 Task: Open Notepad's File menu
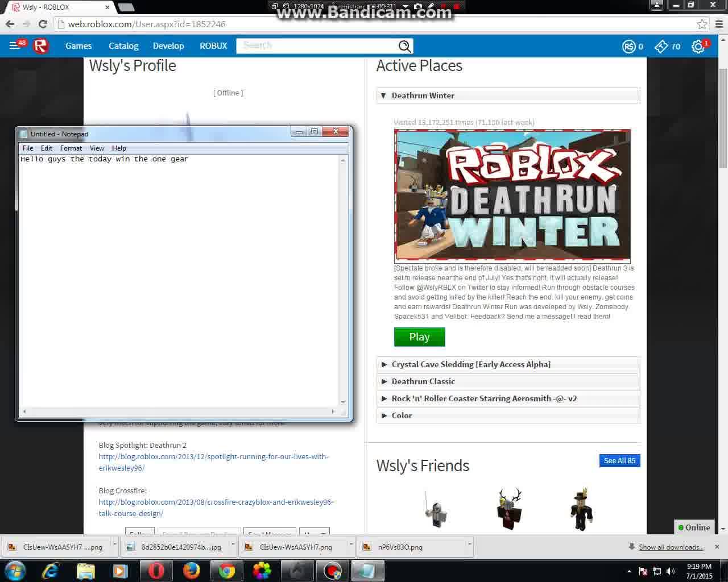pos(28,148)
